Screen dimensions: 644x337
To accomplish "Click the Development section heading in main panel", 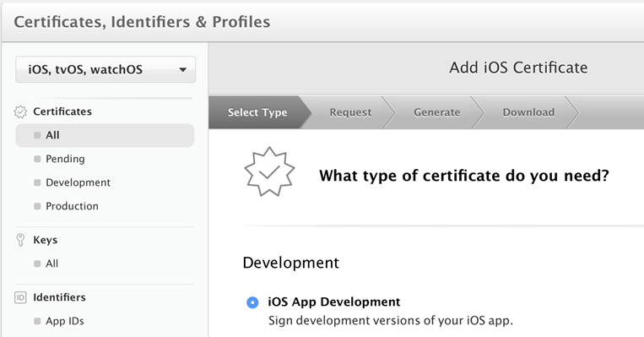I will pyautogui.click(x=291, y=263).
